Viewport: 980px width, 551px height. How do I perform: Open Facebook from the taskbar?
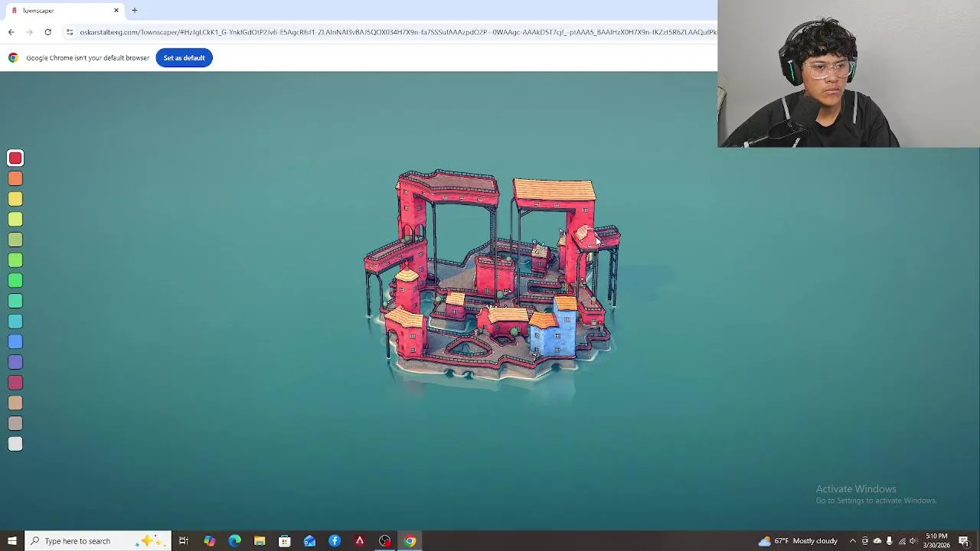[x=335, y=541]
